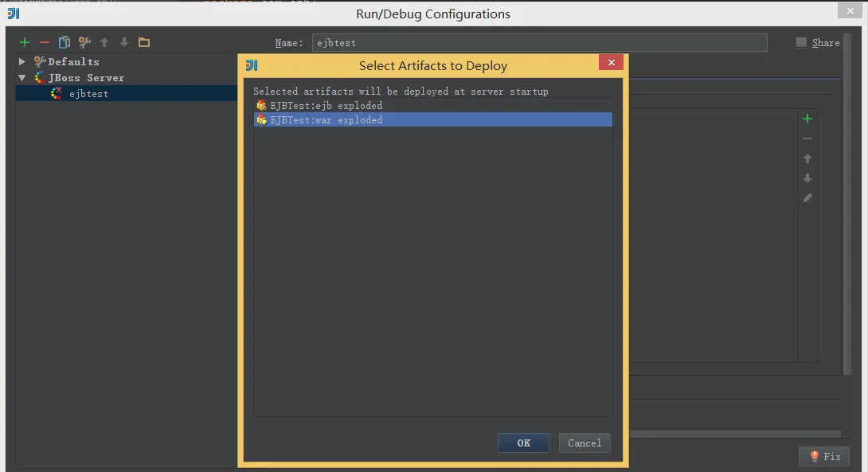Click the EJBTest:ejb exploded artifact icon
Viewport: 868px width, 472px height.
(261, 105)
